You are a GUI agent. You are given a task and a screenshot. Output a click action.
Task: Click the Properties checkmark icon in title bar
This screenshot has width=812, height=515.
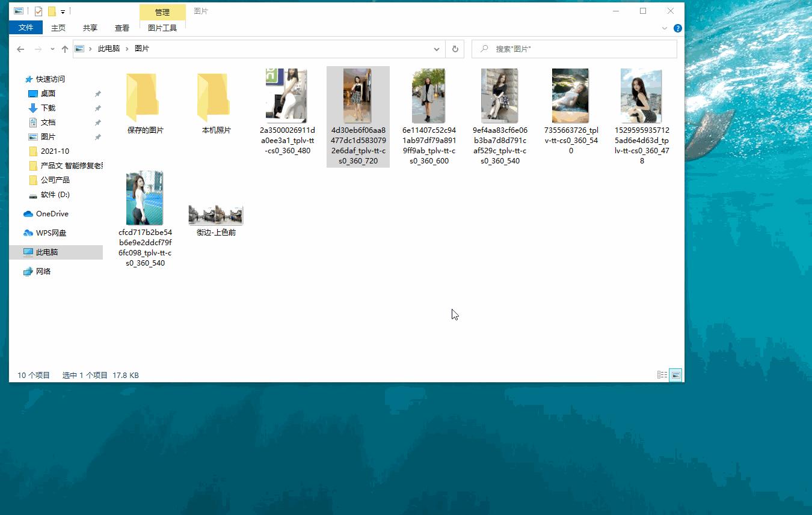38,11
